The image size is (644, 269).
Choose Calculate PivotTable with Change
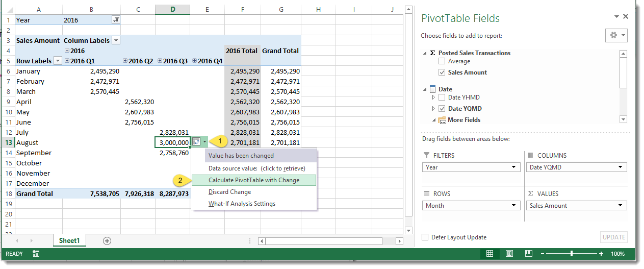tap(254, 180)
